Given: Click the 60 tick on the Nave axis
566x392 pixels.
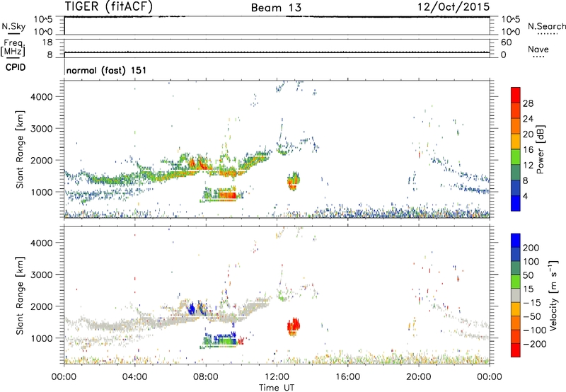Looking at the screenshot, I should coord(506,42).
